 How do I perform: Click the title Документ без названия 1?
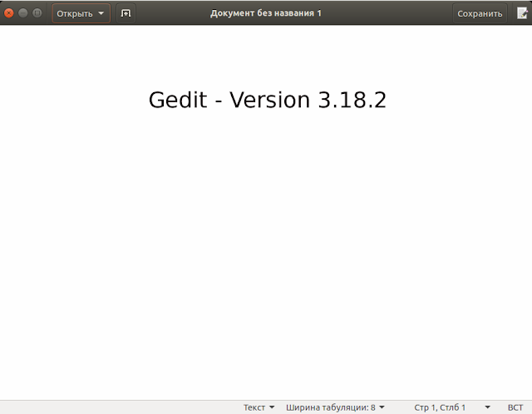pos(266,13)
